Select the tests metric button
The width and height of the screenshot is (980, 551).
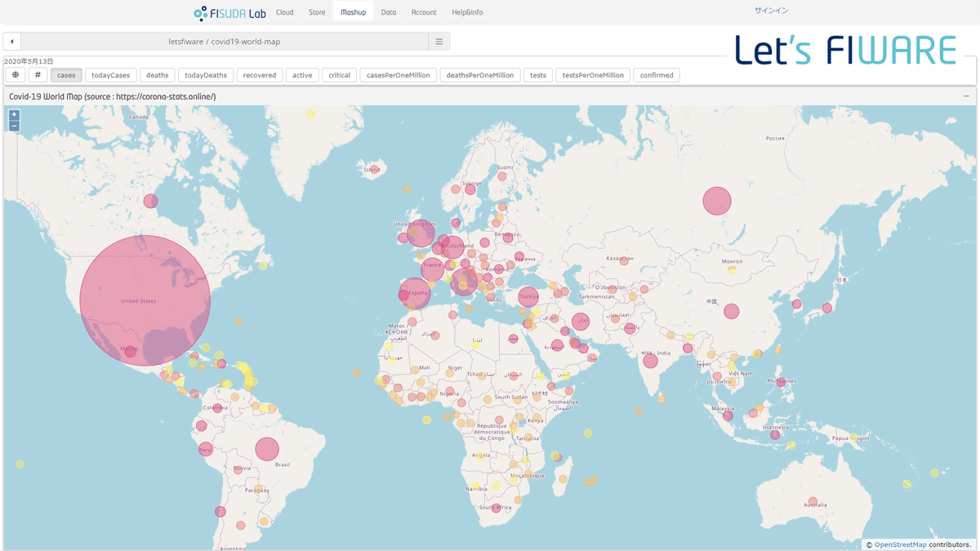(538, 75)
